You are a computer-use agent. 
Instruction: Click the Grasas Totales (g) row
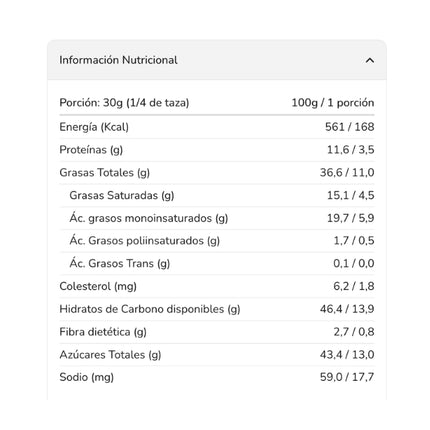point(217,173)
